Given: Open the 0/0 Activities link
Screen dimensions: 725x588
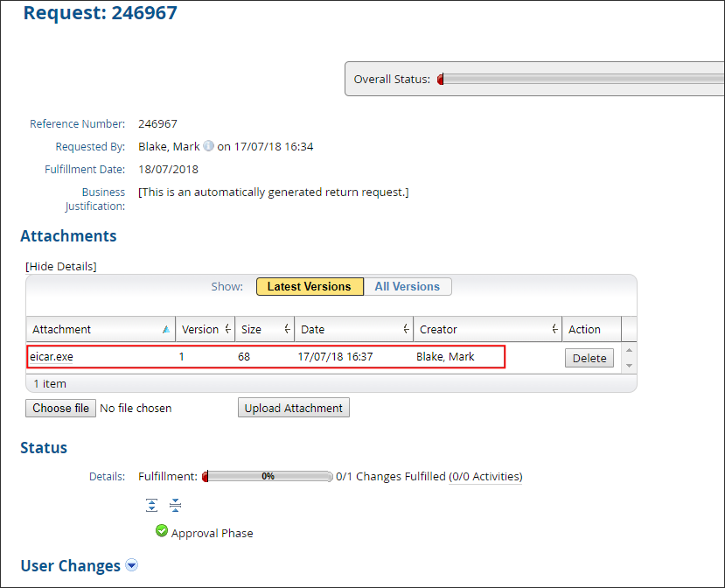Looking at the screenshot, I should [x=486, y=476].
